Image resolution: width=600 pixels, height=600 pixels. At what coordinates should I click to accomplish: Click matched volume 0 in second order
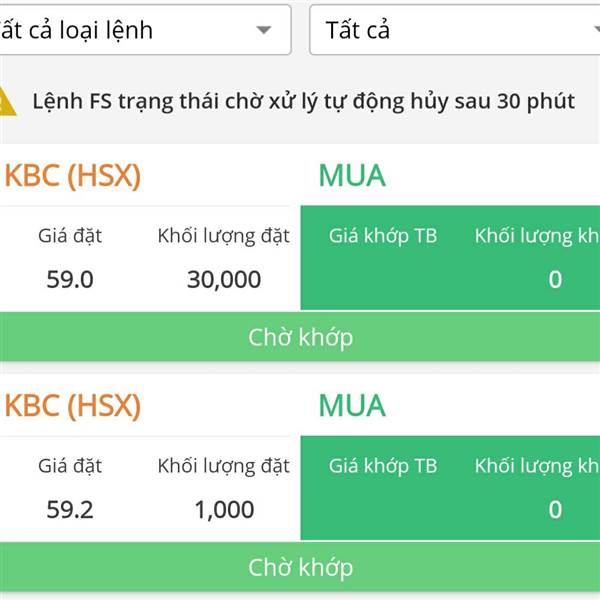pos(555,509)
